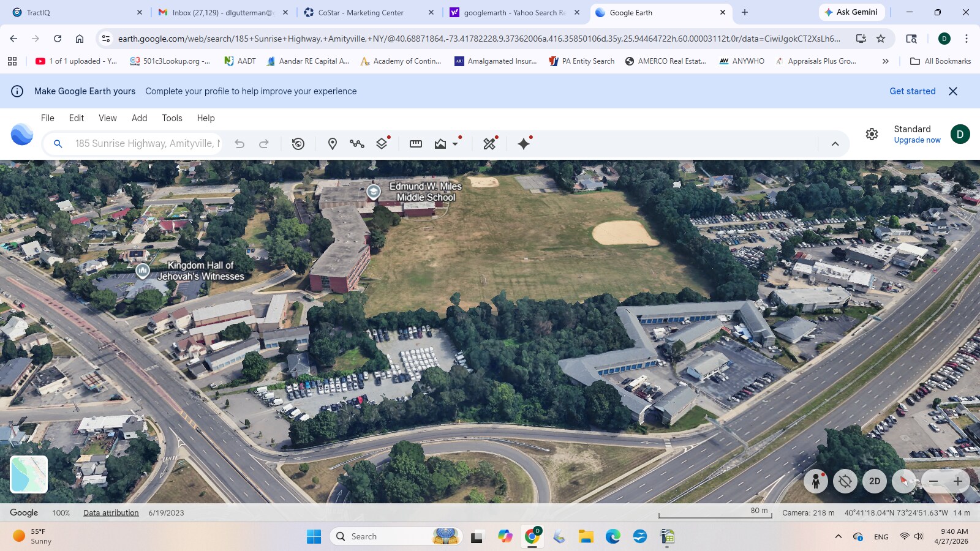This screenshot has height=551, width=980.
Task: Collapse the toolbar with chevron up
Action: click(x=835, y=144)
